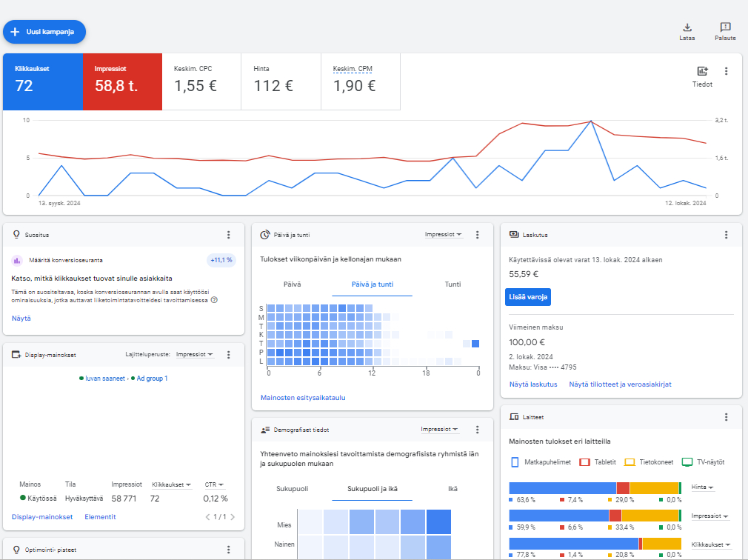Open the three-dot menu on the Laitteet card

click(x=727, y=417)
